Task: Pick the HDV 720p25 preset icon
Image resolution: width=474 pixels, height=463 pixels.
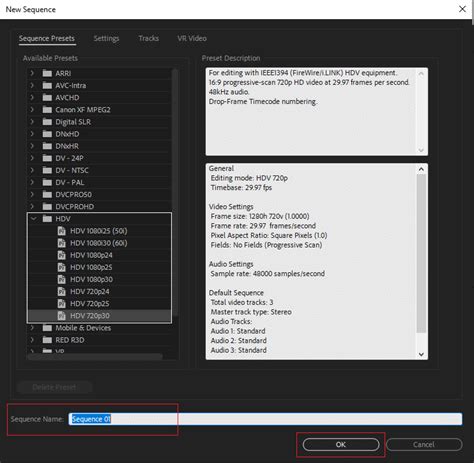Action: point(62,304)
